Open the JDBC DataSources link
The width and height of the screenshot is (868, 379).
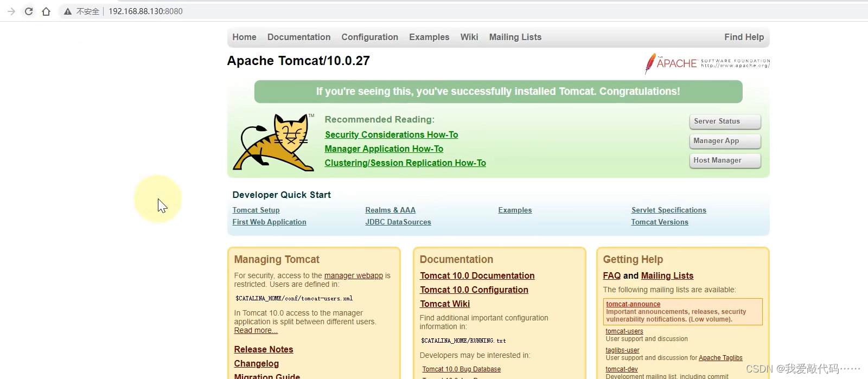tap(398, 222)
